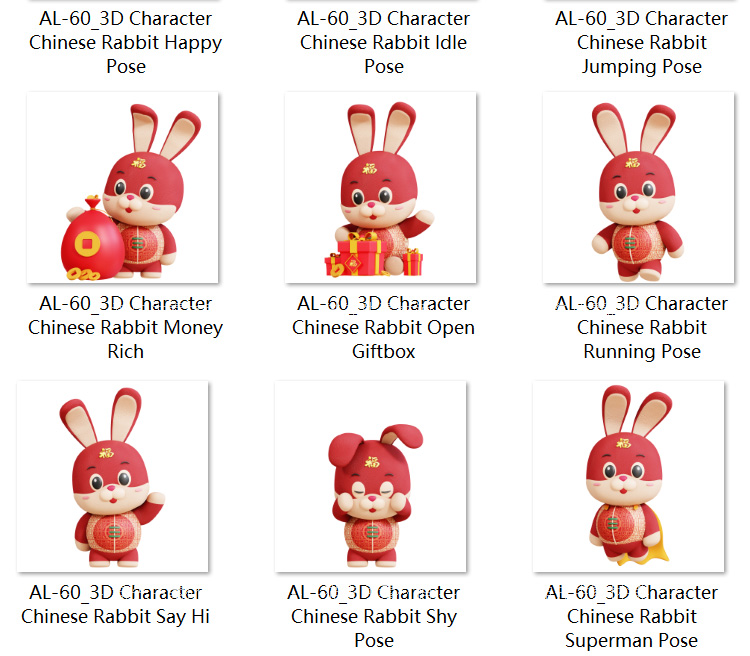The width and height of the screenshot is (750, 656).
Task: Click the Chinese Rabbit Happy Pose label
Action: tap(126, 43)
